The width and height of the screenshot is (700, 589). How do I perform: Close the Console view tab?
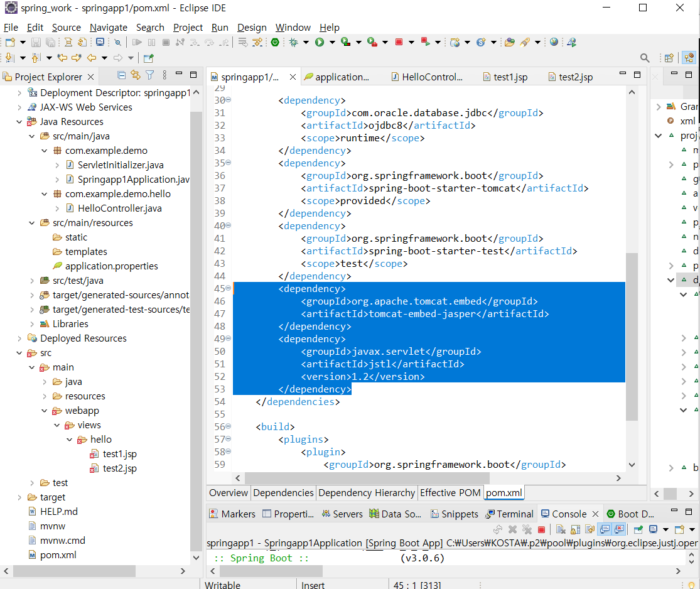point(595,514)
